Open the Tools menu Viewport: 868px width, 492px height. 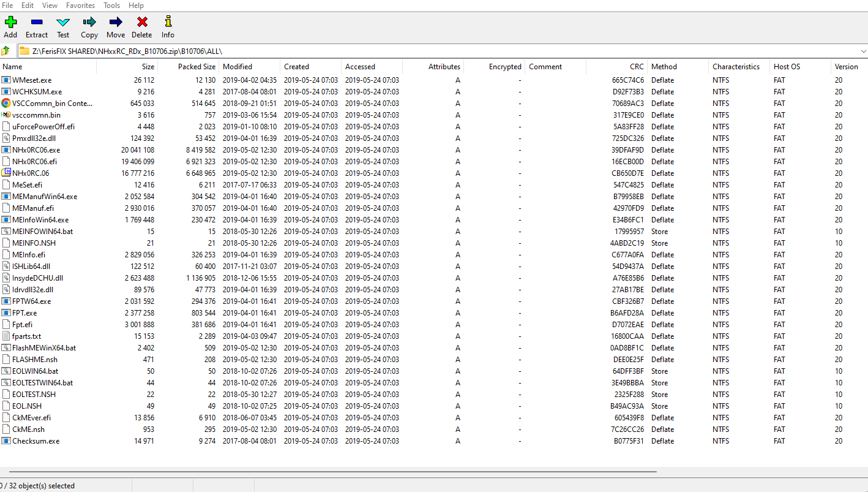click(111, 6)
